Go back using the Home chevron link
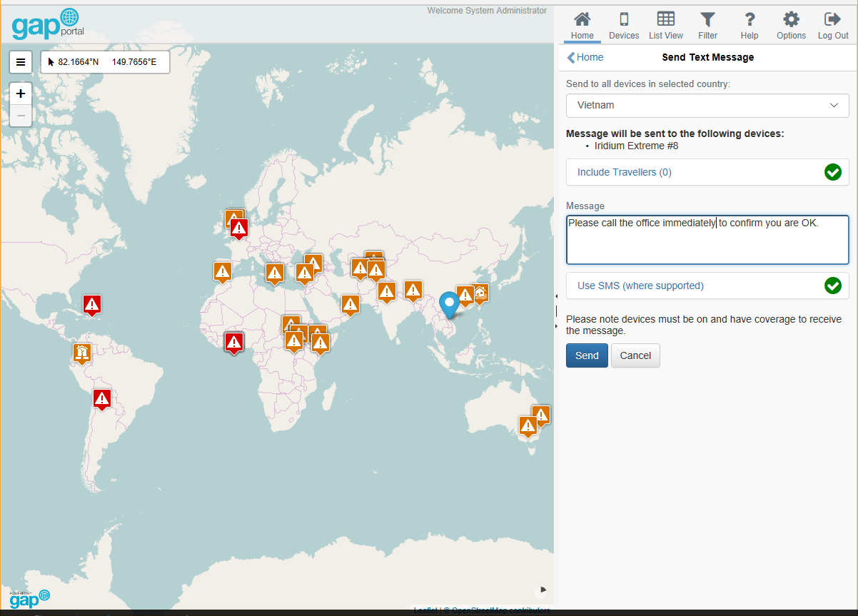 pos(585,57)
